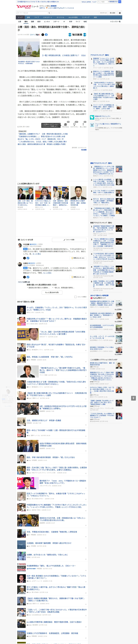Share 白鳥浩's comment on Facebook
Viewport: 138px width, 644px height.
pyautogui.click(x=28, y=277)
